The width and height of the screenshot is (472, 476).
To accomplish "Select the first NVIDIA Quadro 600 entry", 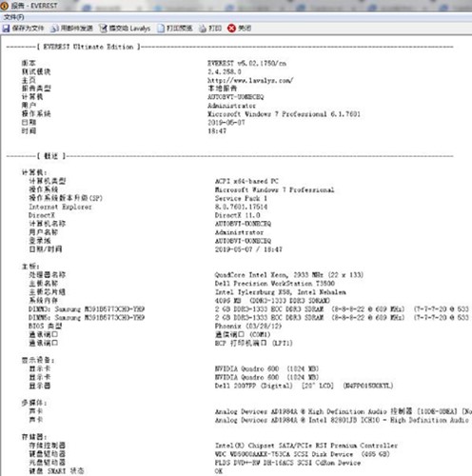I will [266, 368].
